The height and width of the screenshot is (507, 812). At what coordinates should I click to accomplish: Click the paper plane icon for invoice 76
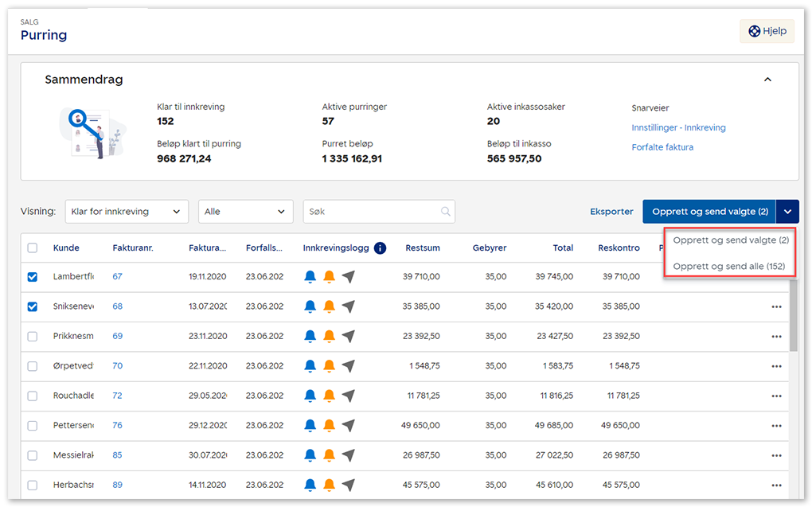click(x=348, y=426)
